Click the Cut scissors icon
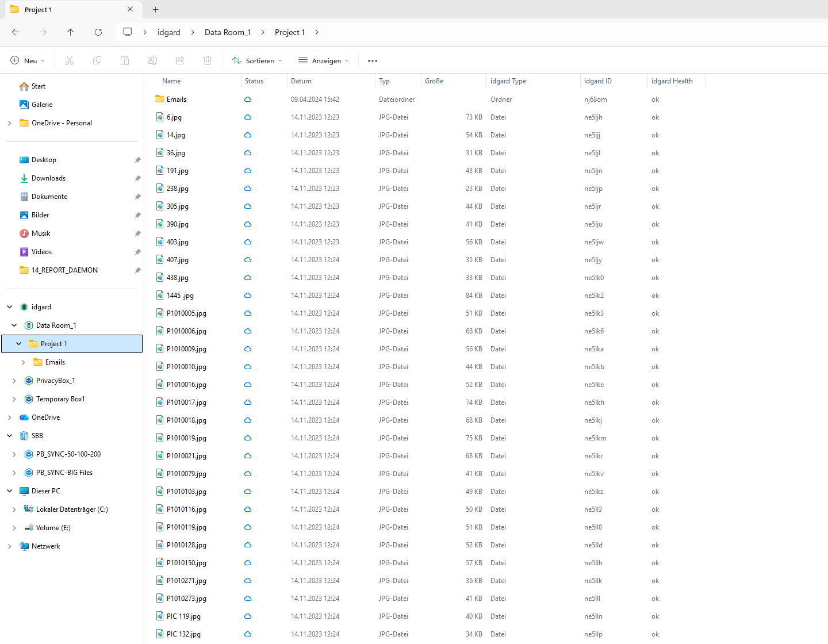 pyautogui.click(x=70, y=60)
